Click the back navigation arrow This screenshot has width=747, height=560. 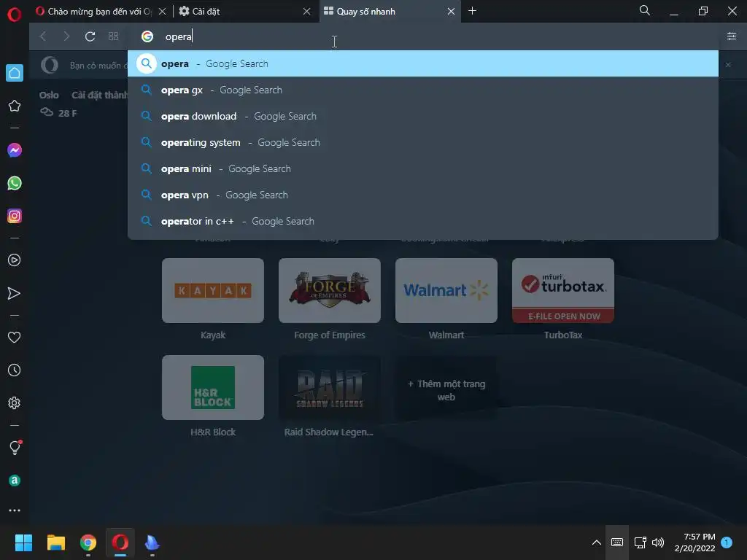click(43, 36)
